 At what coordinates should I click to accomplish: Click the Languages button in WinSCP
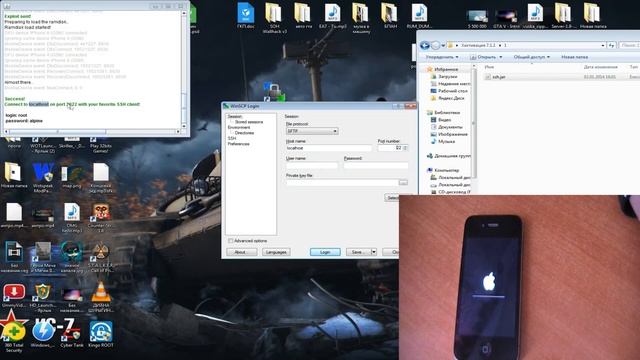click(x=276, y=252)
